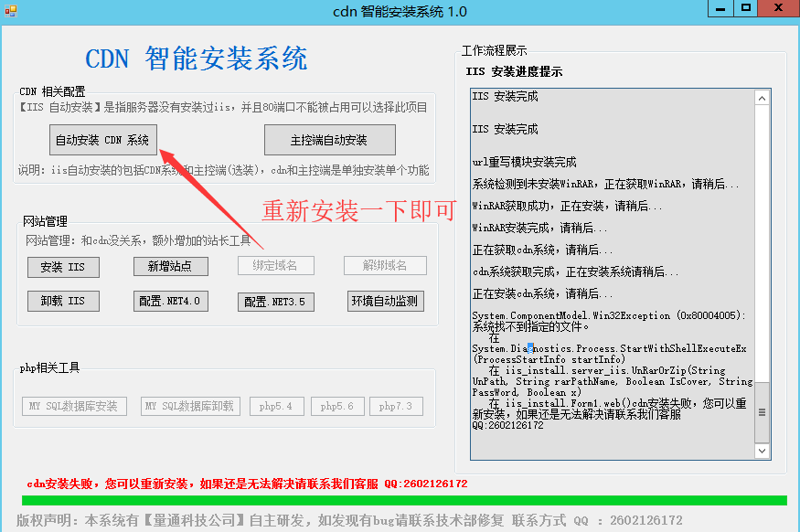Click the 解绑域名 button
800x532 pixels.
[385, 266]
